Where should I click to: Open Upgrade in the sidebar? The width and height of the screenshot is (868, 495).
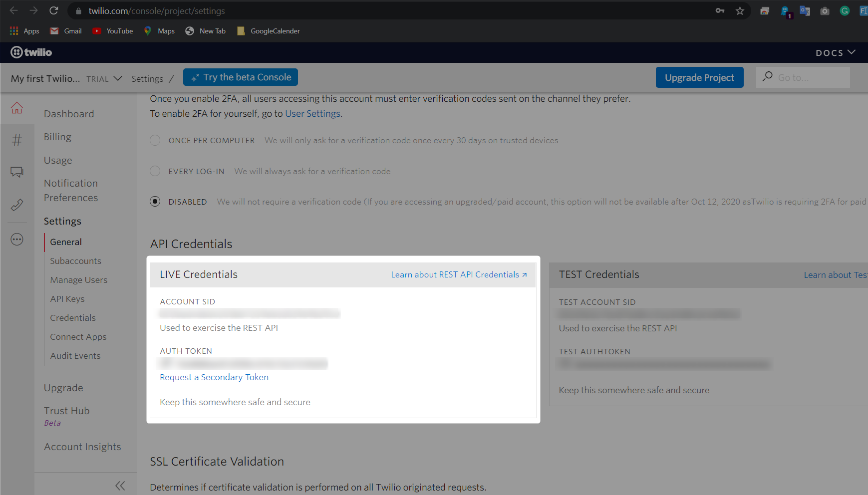[x=63, y=388]
